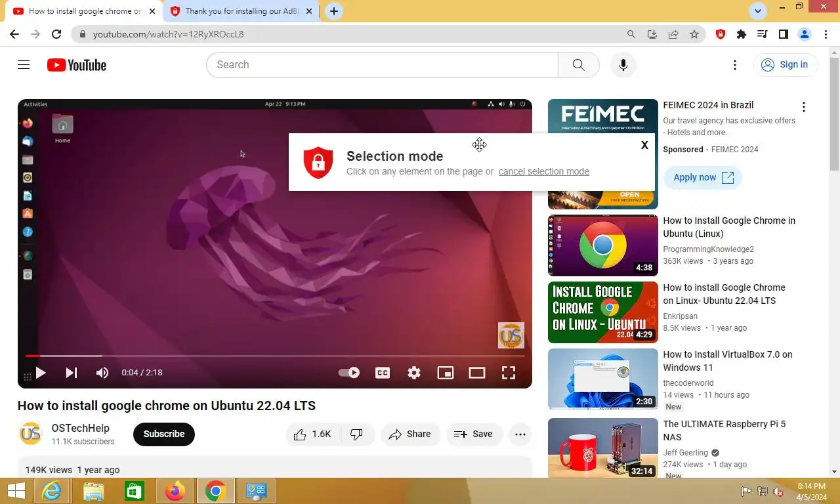Reload the current page
The height and width of the screenshot is (504, 840).
coord(56,34)
